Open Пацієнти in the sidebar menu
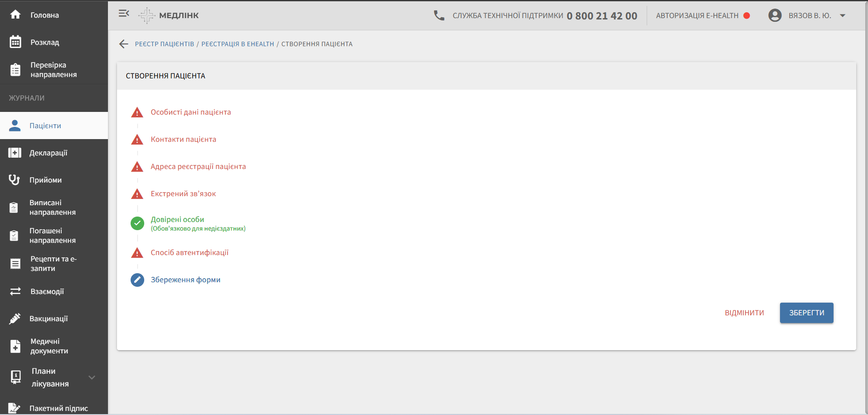Image resolution: width=868 pixels, height=415 pixels. [45, 126]
